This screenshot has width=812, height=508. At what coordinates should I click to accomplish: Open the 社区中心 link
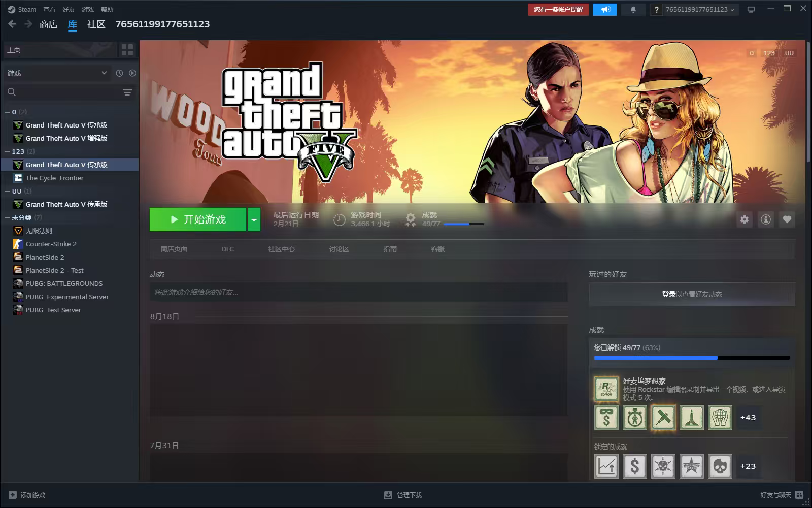tap(282, 249)
